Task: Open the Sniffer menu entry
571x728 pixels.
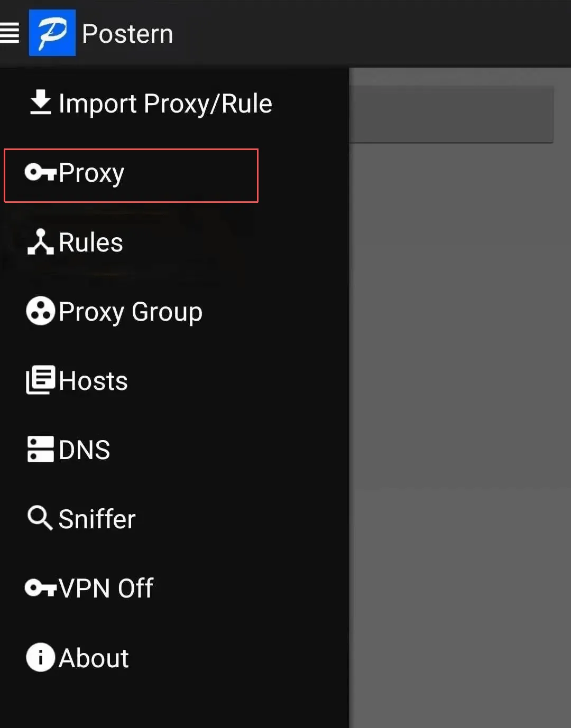Action: pos(97,519)
